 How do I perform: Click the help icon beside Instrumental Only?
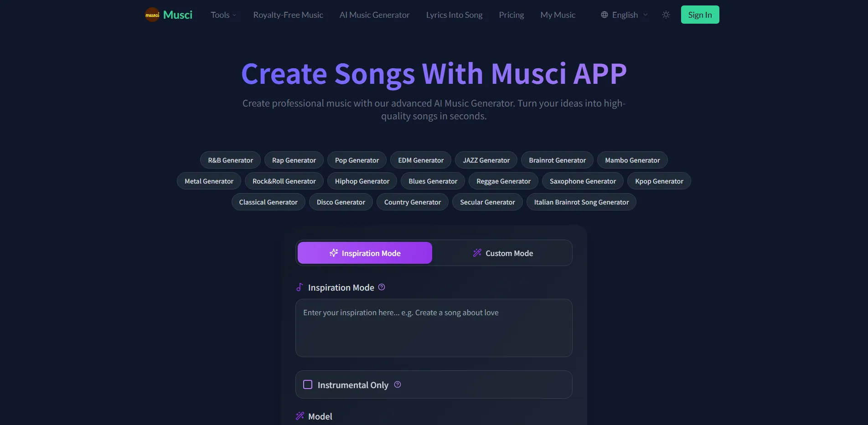point(397,384)
